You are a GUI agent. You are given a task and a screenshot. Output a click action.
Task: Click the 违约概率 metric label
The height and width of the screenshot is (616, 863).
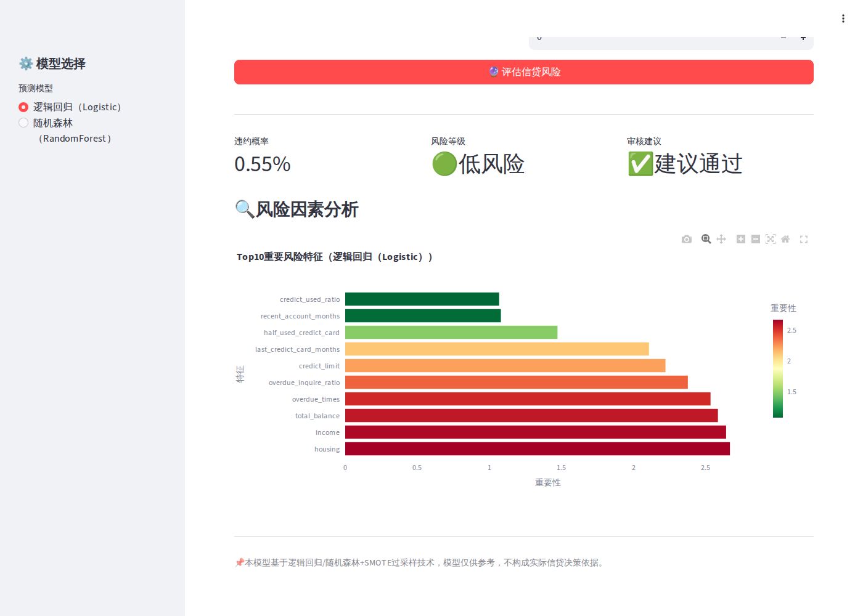click(252, 141)
